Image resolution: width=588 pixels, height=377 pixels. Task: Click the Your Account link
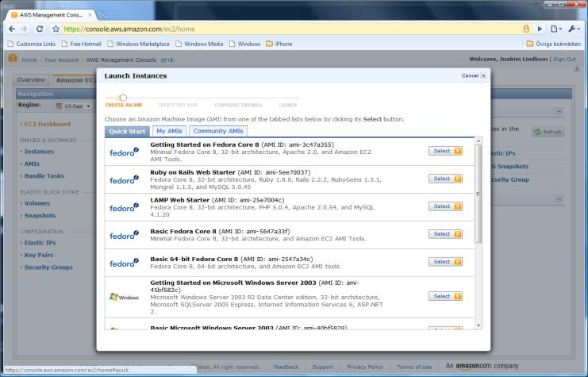62,60
